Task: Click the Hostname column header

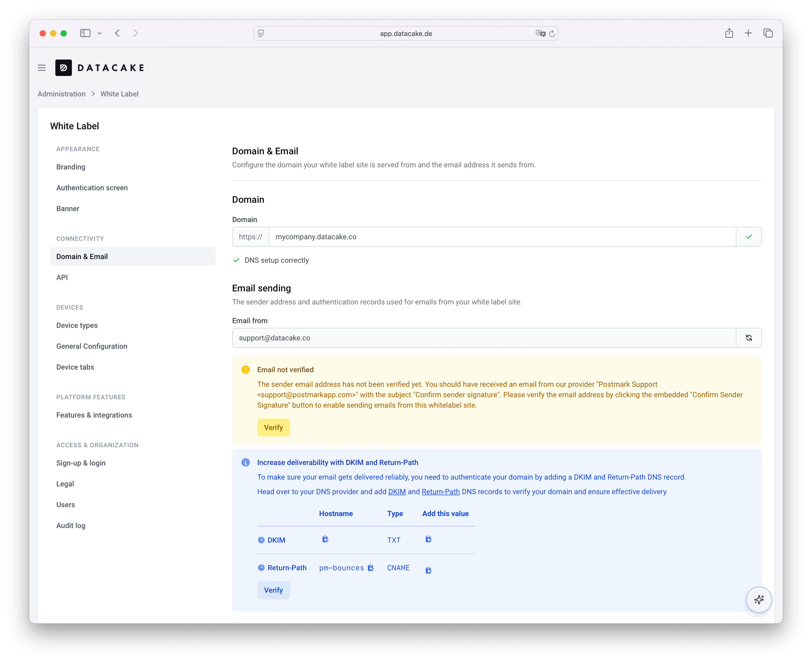Action: [x=336, y=514]
